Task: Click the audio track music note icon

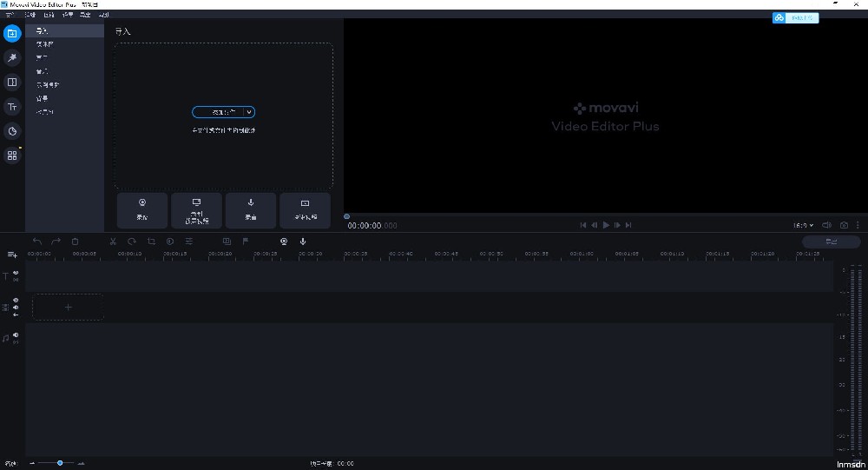Action: click(5, 338)
